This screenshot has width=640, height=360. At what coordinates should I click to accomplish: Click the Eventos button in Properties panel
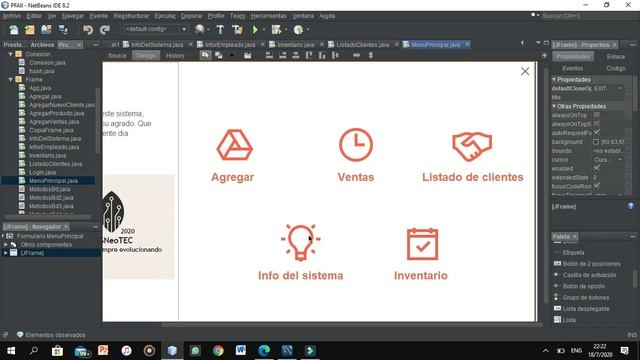[x=573, y=69]
